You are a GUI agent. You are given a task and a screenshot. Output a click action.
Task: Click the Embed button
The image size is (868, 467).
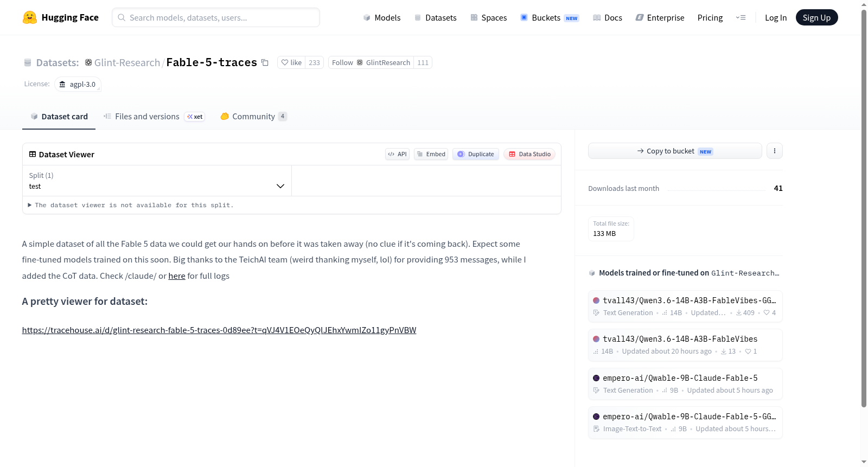(x=431, y=154)
